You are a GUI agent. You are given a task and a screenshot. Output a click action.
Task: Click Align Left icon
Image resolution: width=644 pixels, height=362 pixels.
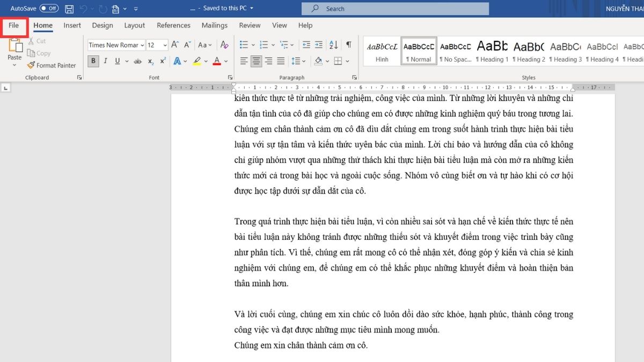coord(244,61)
